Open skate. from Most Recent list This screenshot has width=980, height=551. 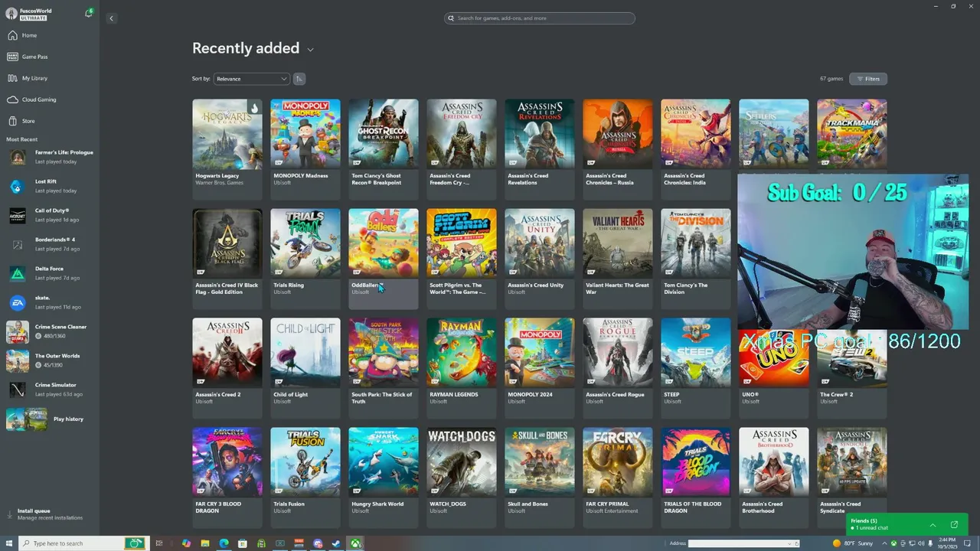tap(51, 302)
